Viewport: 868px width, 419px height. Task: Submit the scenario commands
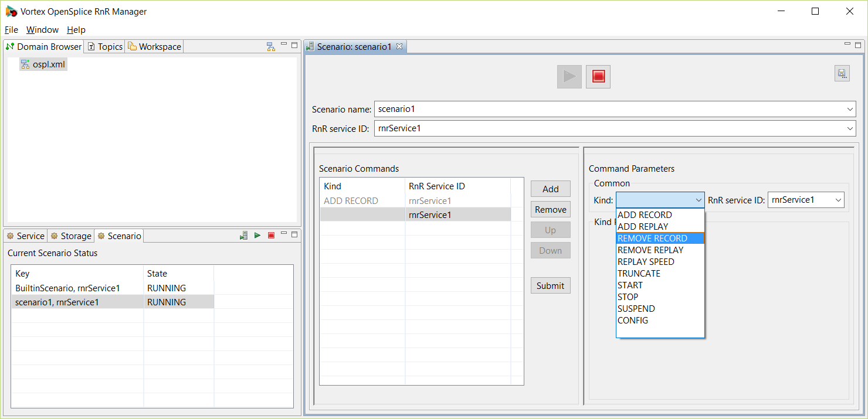point(551,285)
